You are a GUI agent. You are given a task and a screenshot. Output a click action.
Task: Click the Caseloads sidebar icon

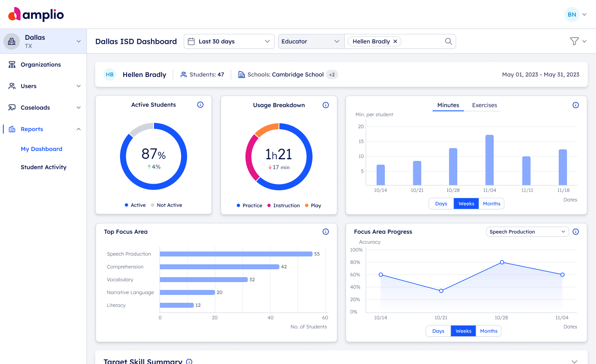click(12, 108)
